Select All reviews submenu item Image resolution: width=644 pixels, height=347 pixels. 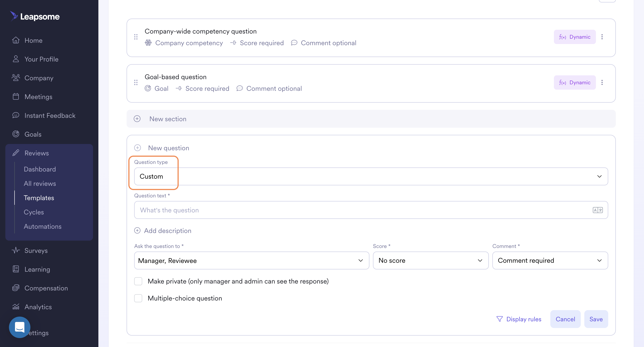coord(40,184)
